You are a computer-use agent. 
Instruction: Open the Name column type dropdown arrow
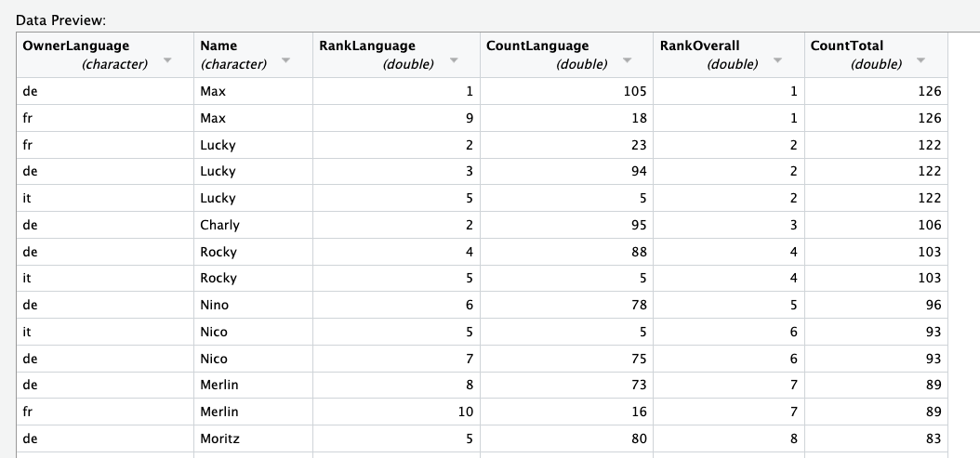(x=285, y=60)
